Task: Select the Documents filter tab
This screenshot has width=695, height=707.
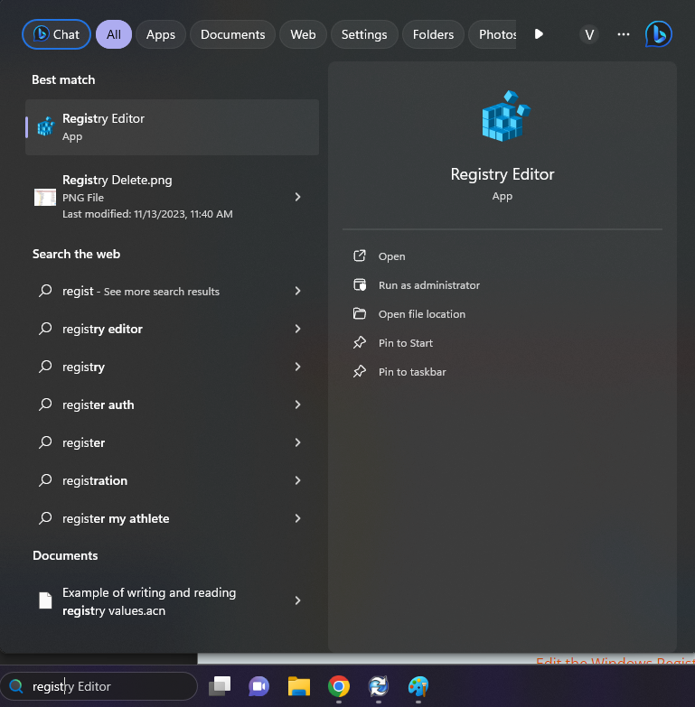Action: (x=232, y=34)
